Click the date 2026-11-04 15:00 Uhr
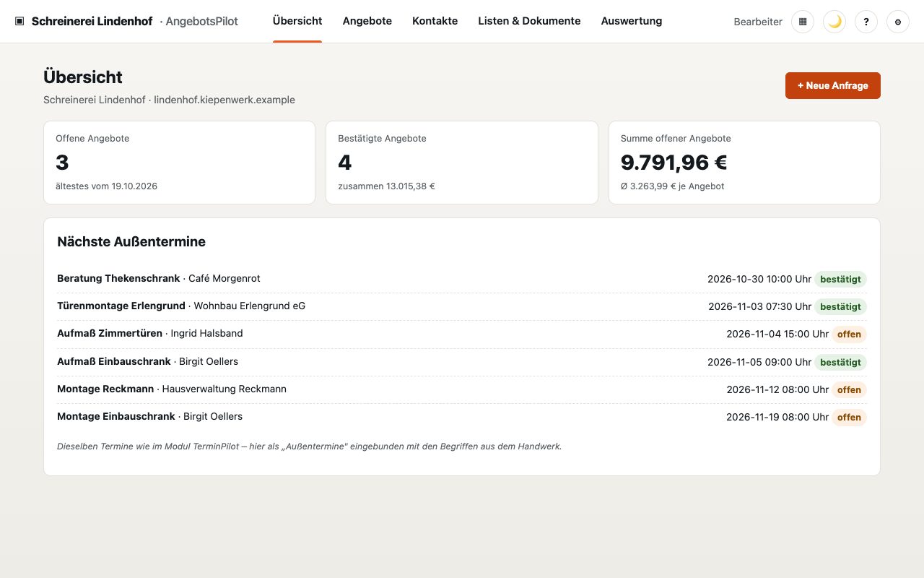The width and height of the screenshot is (924, 578). pyautogui.click(x=777, y=334)
